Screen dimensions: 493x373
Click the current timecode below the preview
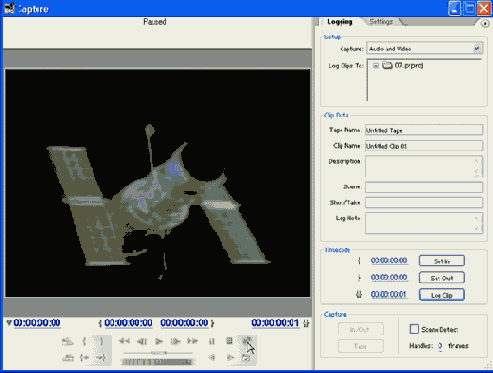37,323
